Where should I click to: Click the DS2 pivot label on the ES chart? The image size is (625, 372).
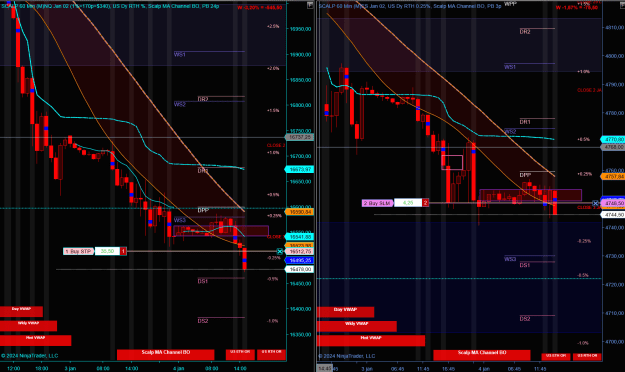point(525,319)
